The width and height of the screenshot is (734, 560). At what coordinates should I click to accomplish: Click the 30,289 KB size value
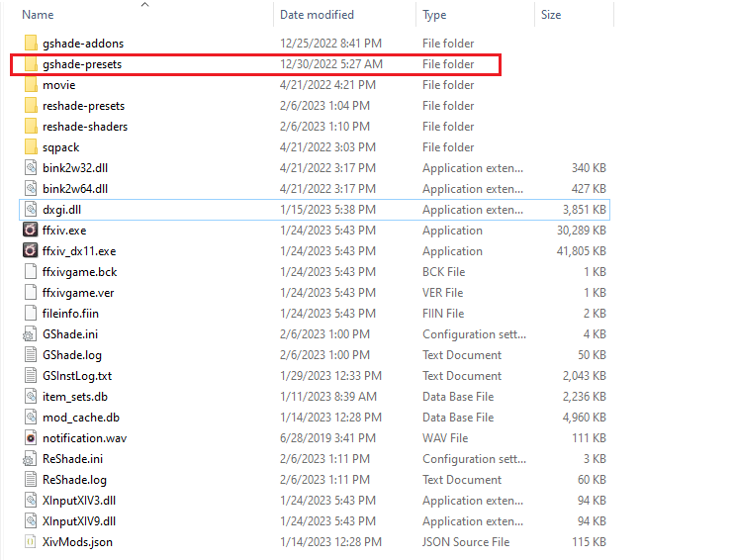tap(582, 231)
